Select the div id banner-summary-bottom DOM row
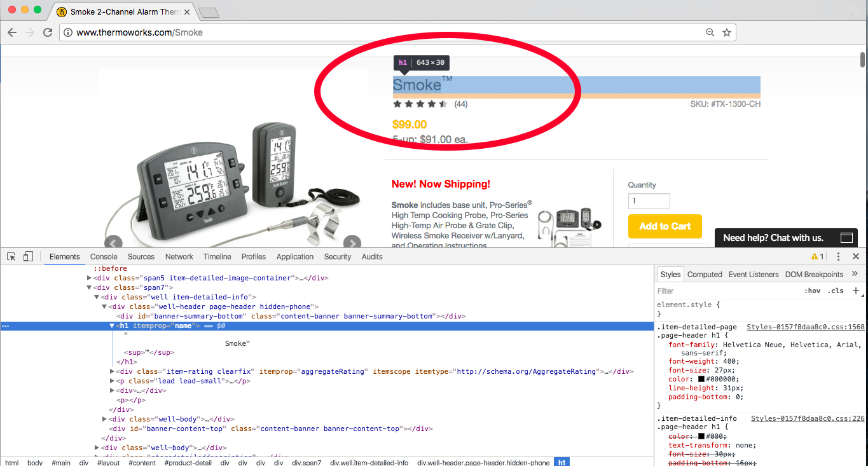 pos(291,317)
